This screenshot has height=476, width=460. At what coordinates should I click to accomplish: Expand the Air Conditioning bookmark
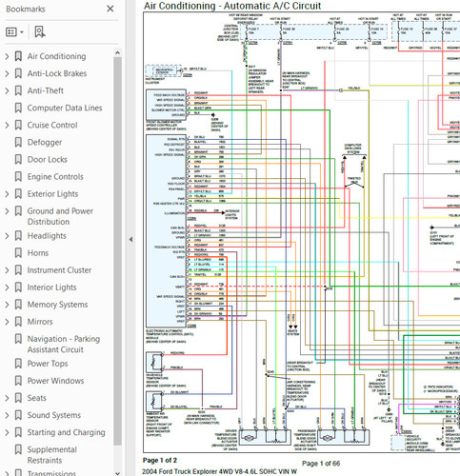7,56
